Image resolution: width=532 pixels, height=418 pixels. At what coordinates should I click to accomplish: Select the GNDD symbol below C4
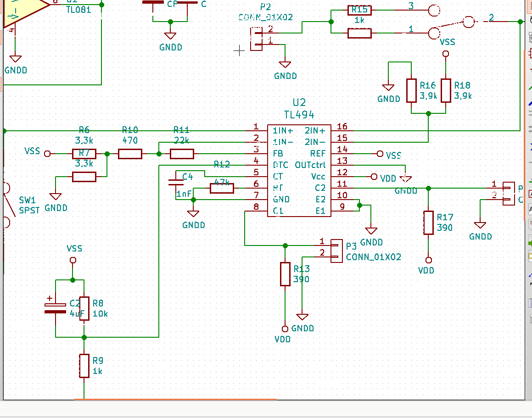pyautogui.click(x=193, y=214)
